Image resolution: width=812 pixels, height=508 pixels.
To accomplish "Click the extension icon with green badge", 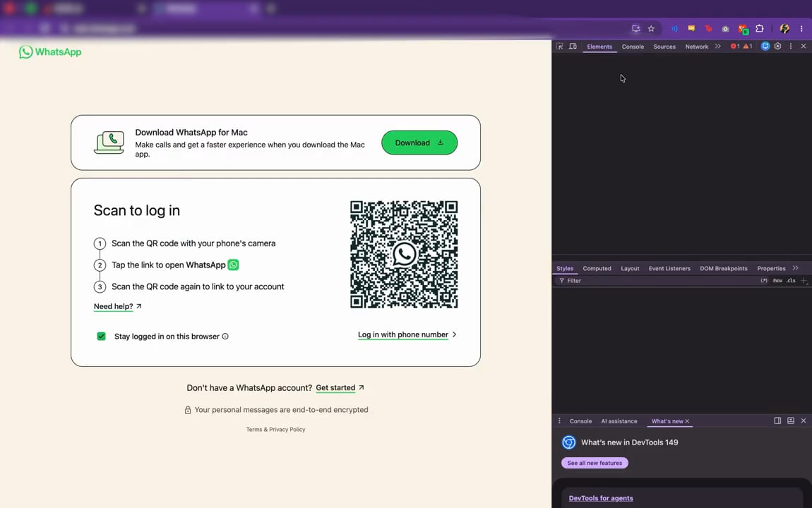I will [x=743, y=29].
